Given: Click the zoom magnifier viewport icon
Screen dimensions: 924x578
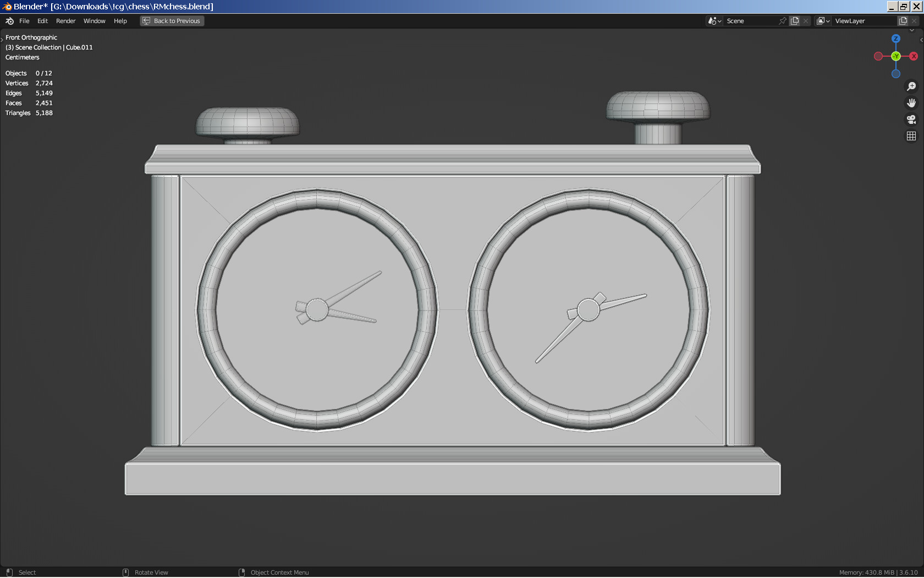Looking at the screenshot, I should click(x=911, y=86).
